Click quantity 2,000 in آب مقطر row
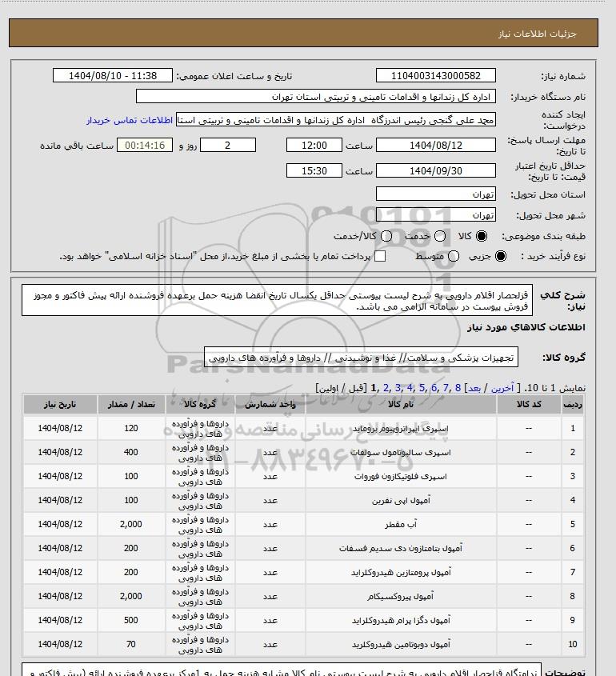 click(x=131, y=524)
